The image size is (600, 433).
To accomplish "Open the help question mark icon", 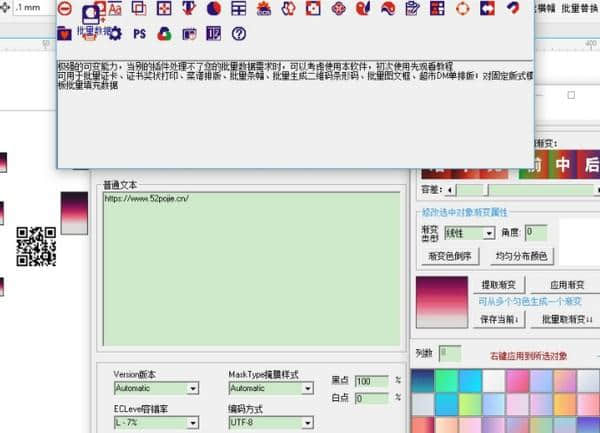I will coord(238,34).
